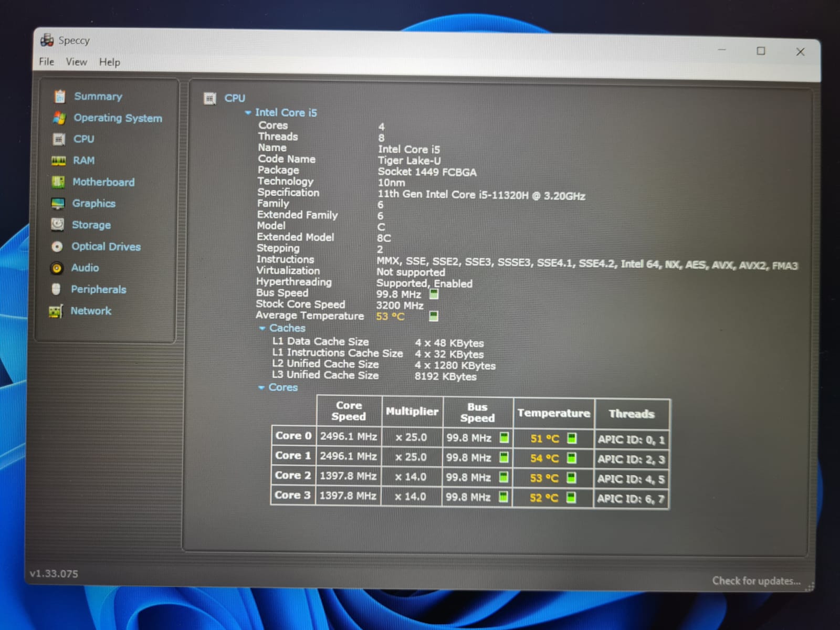Select the Peripherals mouse icon
This screenshot has width=840, height=630.
point(56,289)
